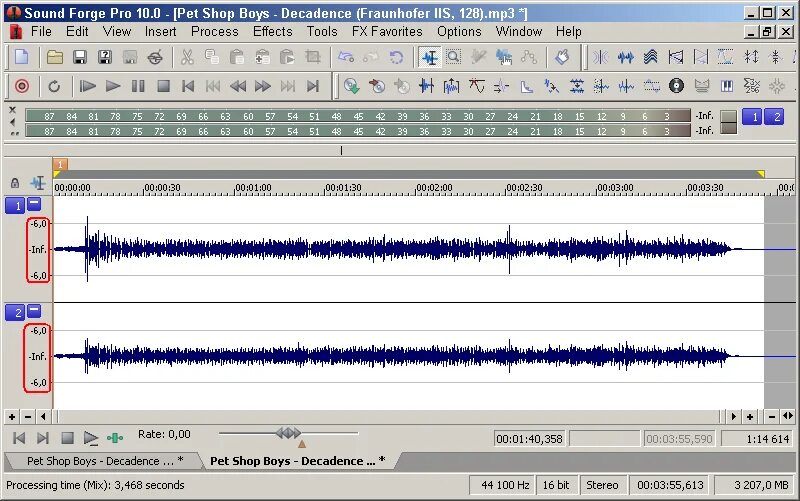
Task: Open the FX Favorites menu
Action: pos(387,32)
